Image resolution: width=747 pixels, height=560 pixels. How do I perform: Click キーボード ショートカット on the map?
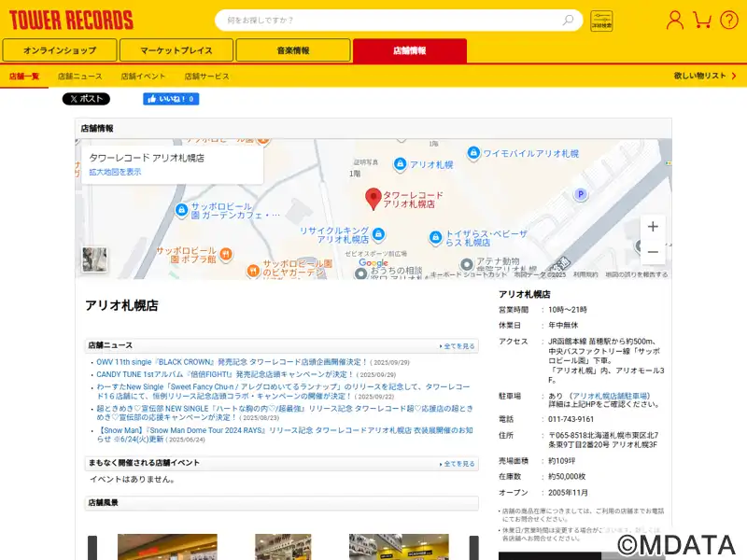(469, 274)
